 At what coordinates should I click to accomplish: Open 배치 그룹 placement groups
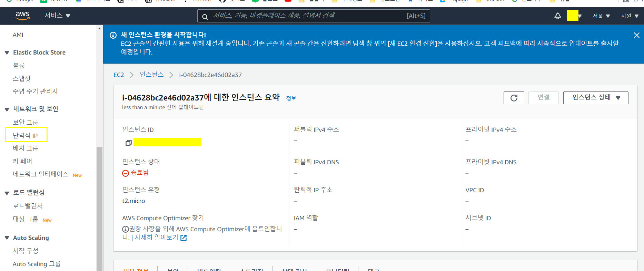[x=26, y=148]
